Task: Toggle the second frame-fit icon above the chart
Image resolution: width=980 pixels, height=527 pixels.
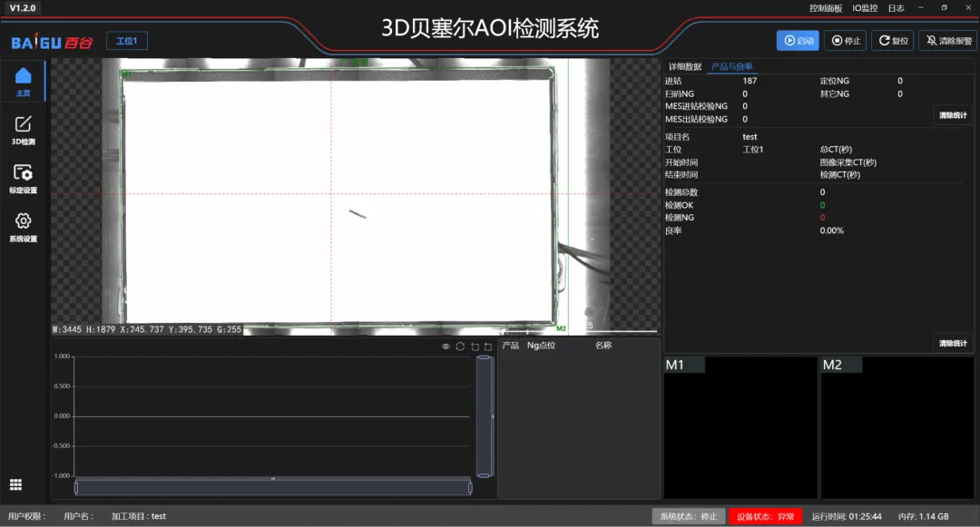Action: coord(487,346)
